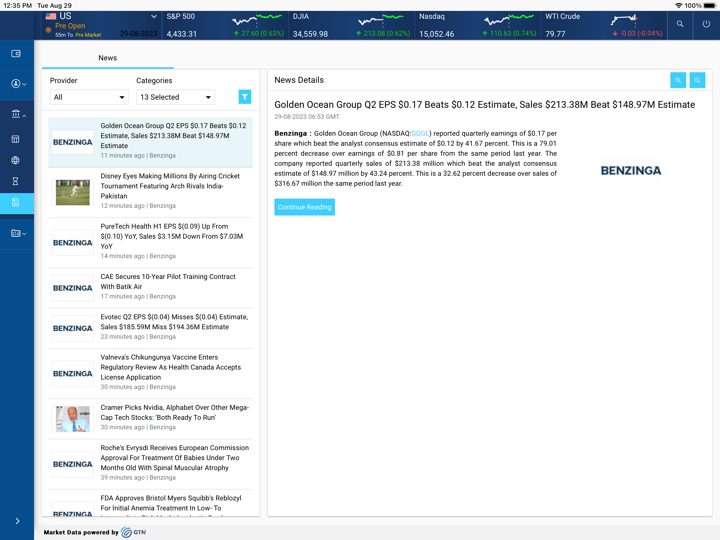Click the zoom-in text button in News Details
720x540 pixels.
click(x=678, y=80)
